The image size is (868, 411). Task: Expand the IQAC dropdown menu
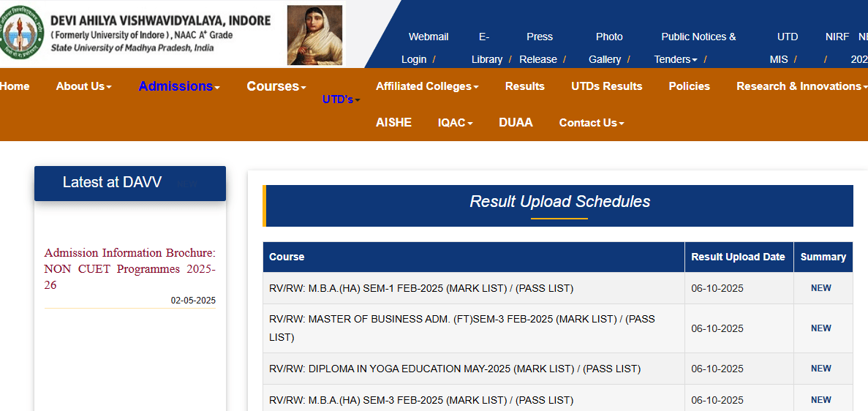click(455, 123)
